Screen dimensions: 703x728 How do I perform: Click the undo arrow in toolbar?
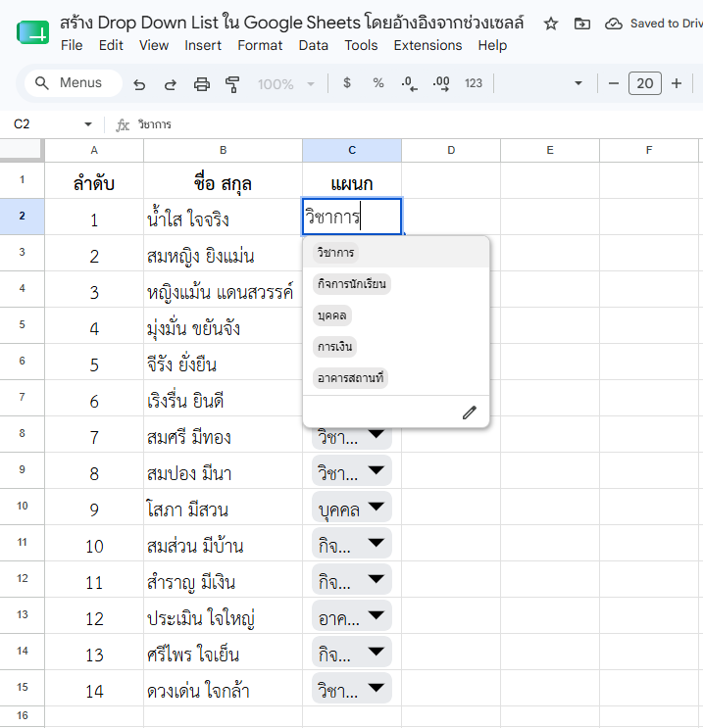coord(139,84)
